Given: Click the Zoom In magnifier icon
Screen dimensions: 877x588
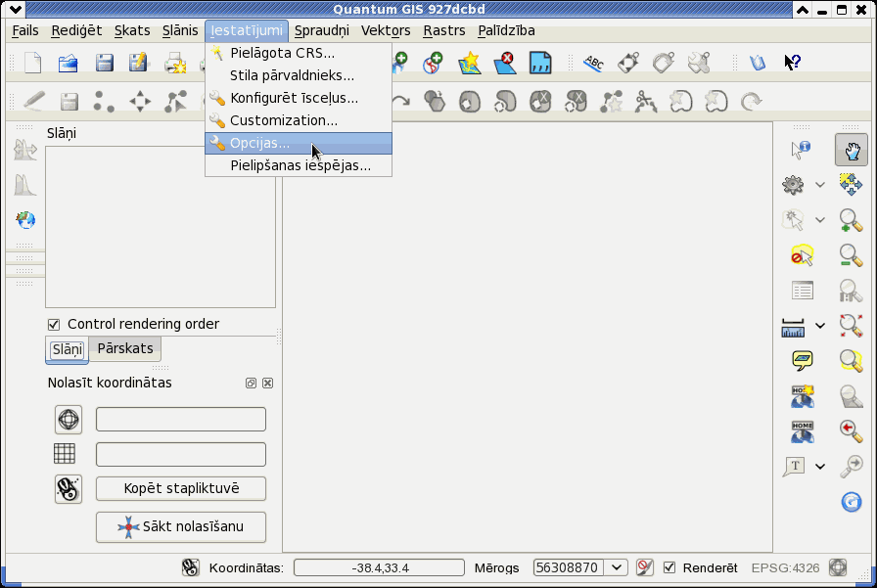Looking at the screenshot, I should [x=851, y=220].
